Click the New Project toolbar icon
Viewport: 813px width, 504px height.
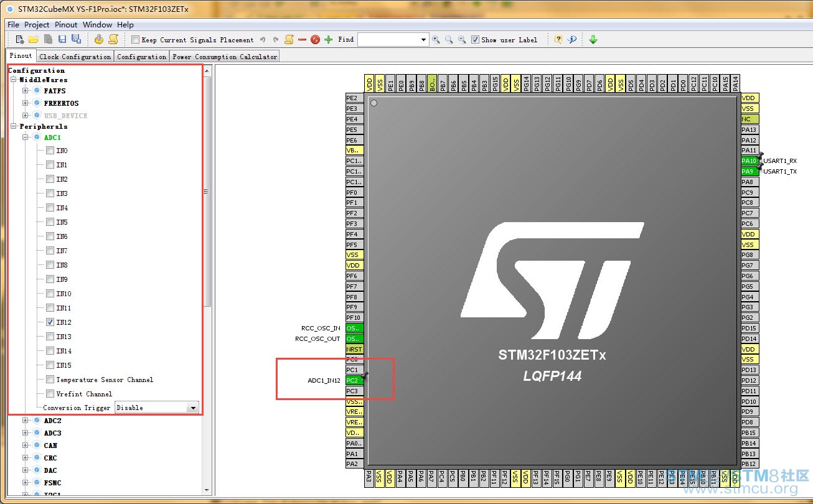[x=20, y=39]
